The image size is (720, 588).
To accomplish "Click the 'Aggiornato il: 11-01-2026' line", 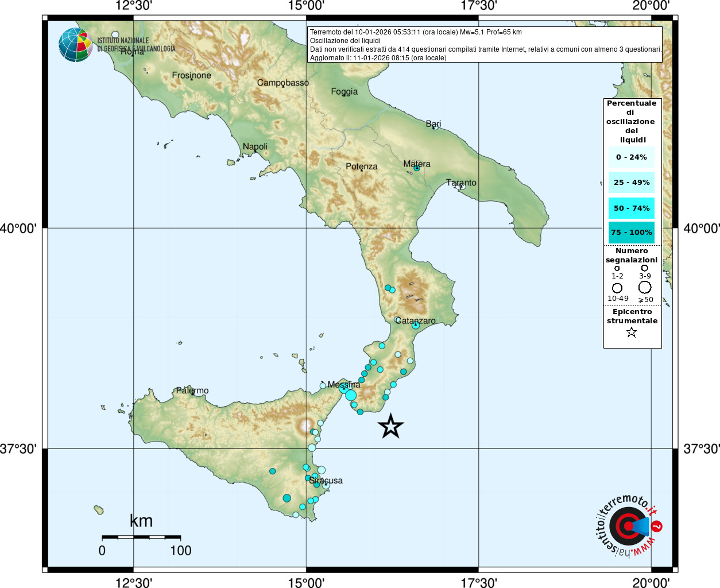I will (x=378, y=58).
